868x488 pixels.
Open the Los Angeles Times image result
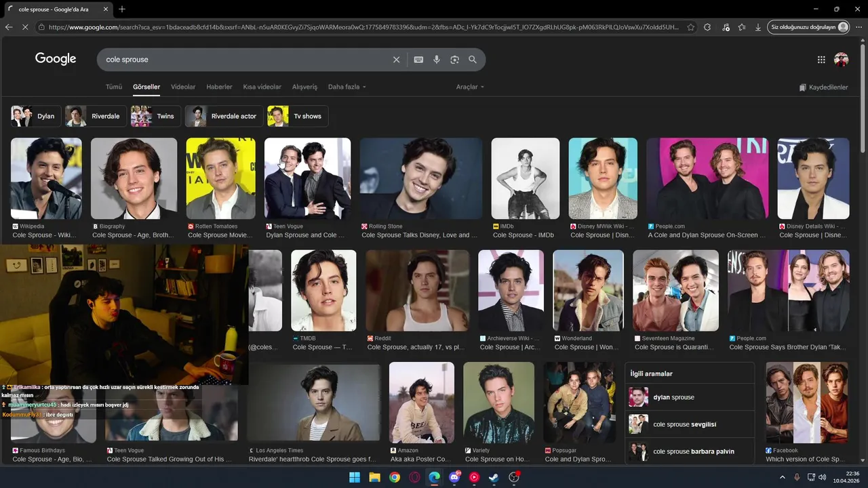pyautogui.click(x=314, y=403)
